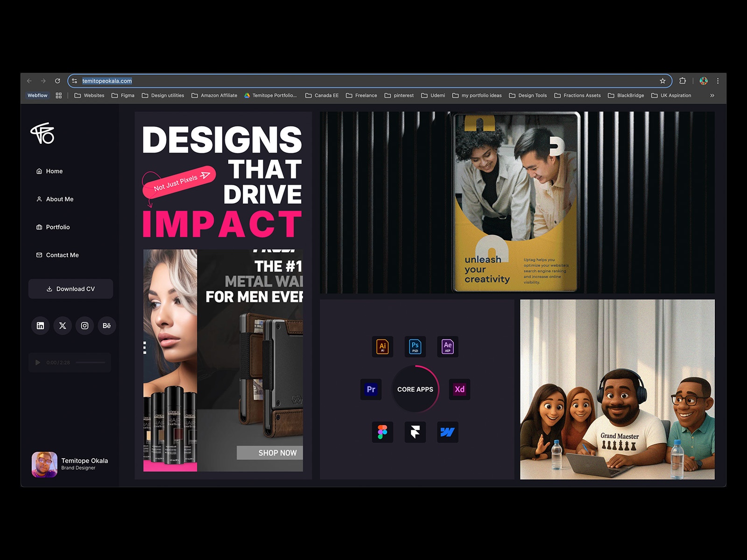Open the Design Tools bookmark folder
The width and height of the screenshot is (747, 560).
click(528, 95)
